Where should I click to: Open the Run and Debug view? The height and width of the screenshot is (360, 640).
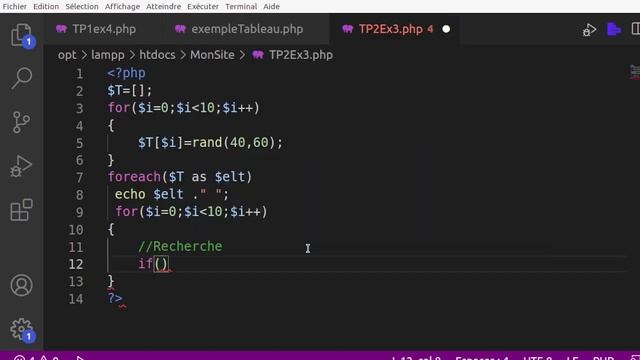(21, 166)
